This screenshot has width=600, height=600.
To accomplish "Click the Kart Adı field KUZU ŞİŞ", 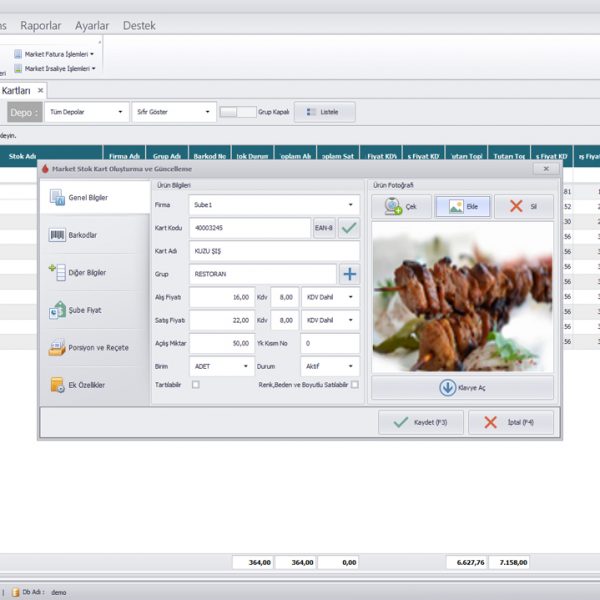I will [274, 251].
